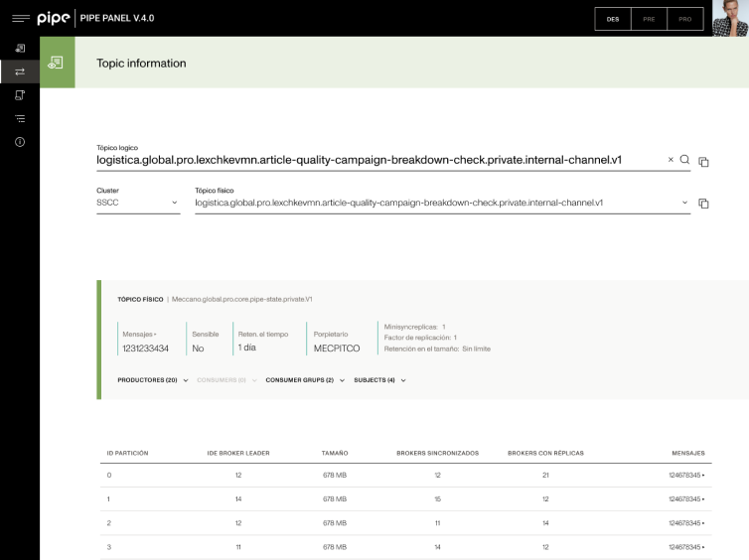This screenshot has height=560, width=749.
Task: Click partition ID 1 cell
Action: [108, 498]
